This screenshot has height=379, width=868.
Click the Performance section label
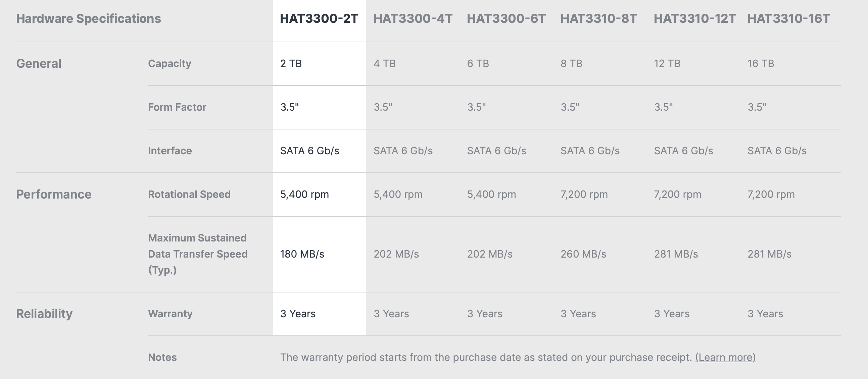pyautogui.click(x=54, y=194)
